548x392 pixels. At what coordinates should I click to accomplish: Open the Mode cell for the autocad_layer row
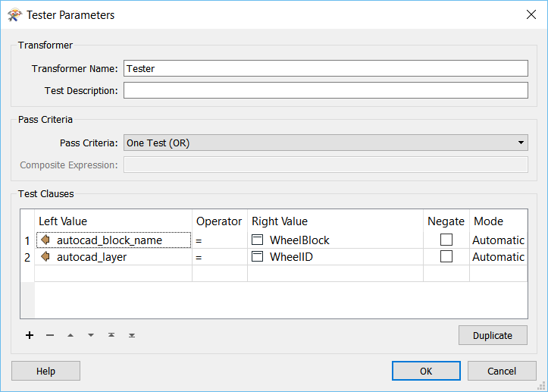point(498,257)
